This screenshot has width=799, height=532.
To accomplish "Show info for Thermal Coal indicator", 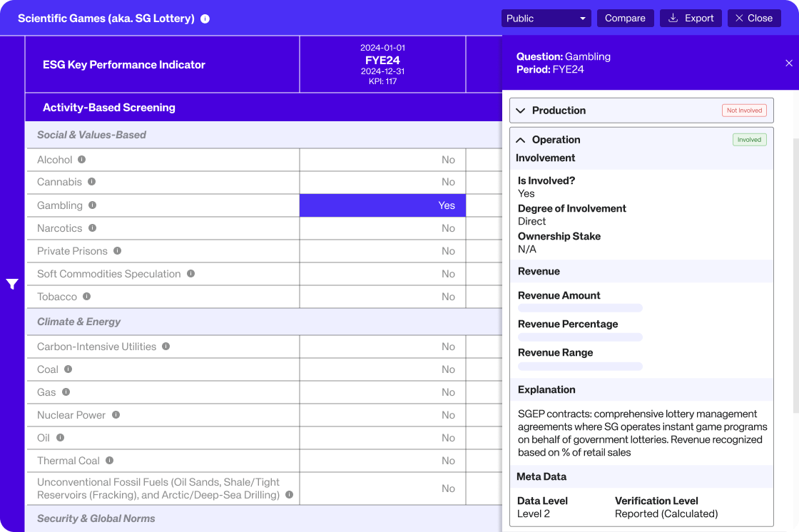I will point(110,460).
